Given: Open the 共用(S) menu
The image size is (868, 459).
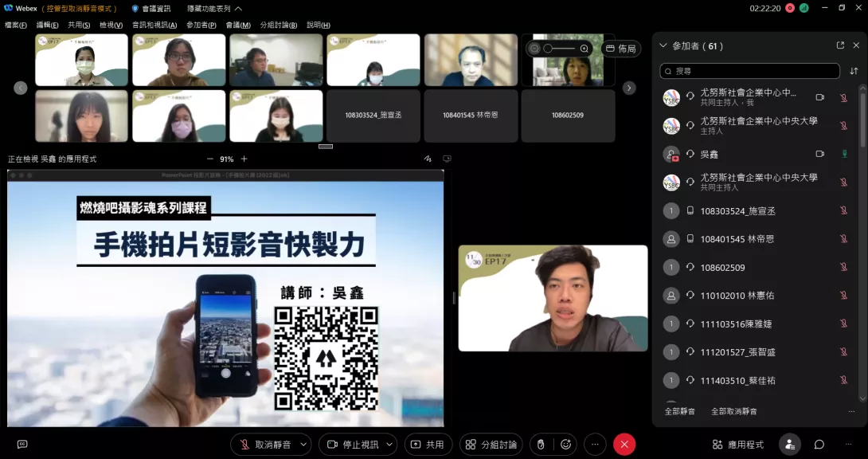Looking at the screenshot, I should coord(79,25).
